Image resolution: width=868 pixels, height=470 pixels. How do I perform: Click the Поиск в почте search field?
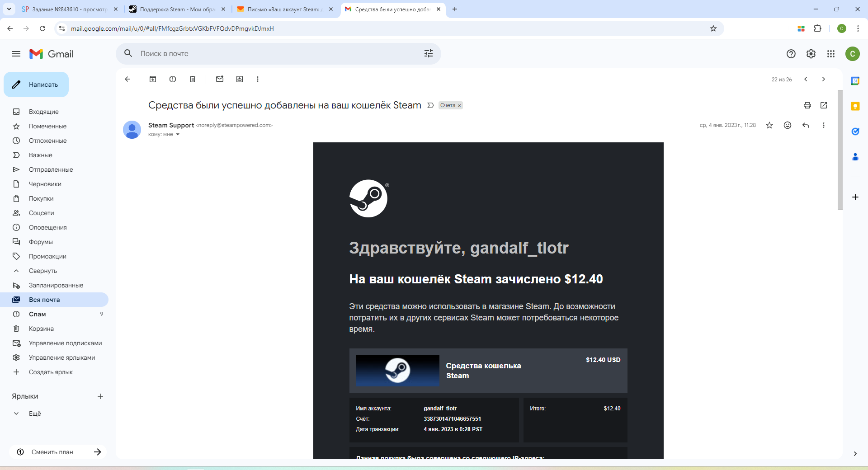(x=278, y=53)
